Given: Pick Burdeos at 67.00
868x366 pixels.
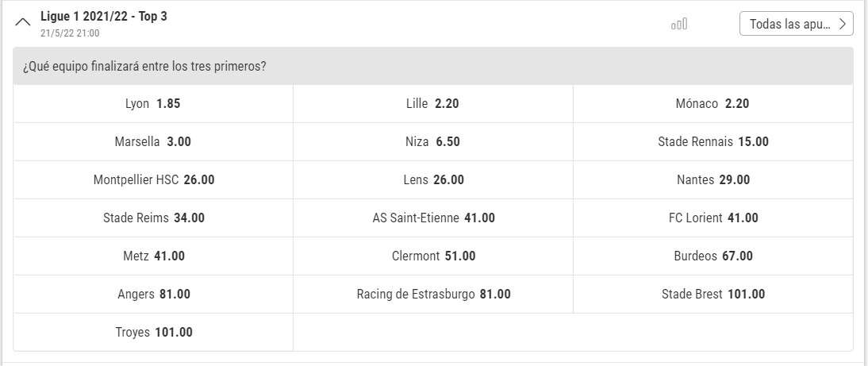Looking at the screenshot, I should [x=712, y=256].
